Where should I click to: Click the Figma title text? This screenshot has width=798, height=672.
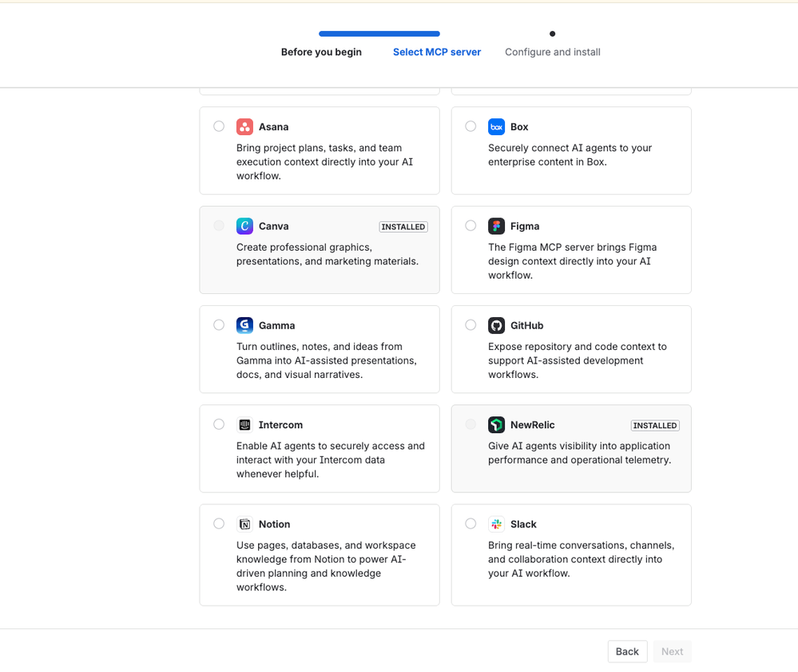[525, 226]
